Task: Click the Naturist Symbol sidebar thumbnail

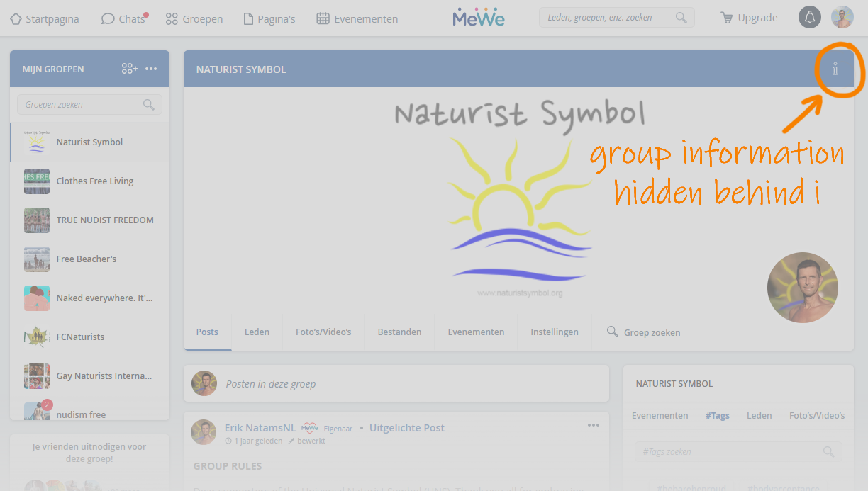Action: (37, 142)
